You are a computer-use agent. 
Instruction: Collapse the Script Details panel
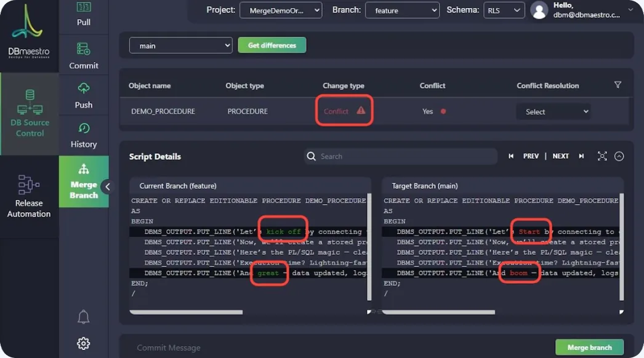tap(619, 156)
